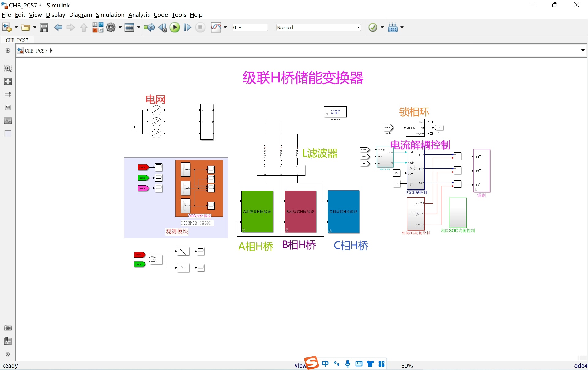The image size is (588, 370).
Task: Click the simulation stop time field
Action: (250, 28)
